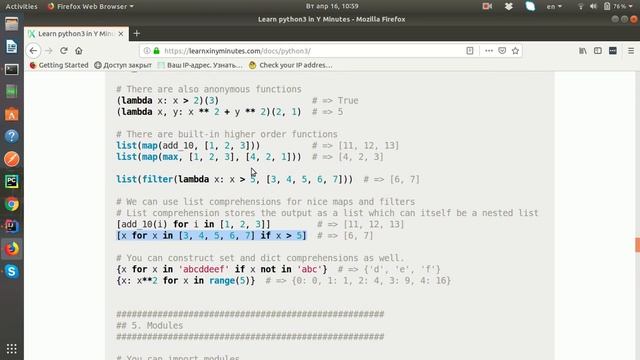Viewport: 640px width, 360px height.
Task: Open Ваш IP-адрес bookmark
Action: 200,65
